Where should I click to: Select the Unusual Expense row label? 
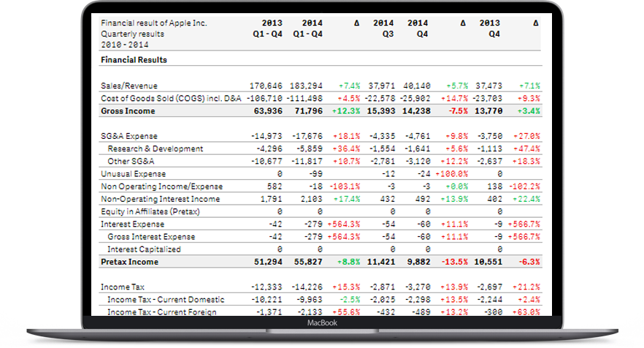133,173
